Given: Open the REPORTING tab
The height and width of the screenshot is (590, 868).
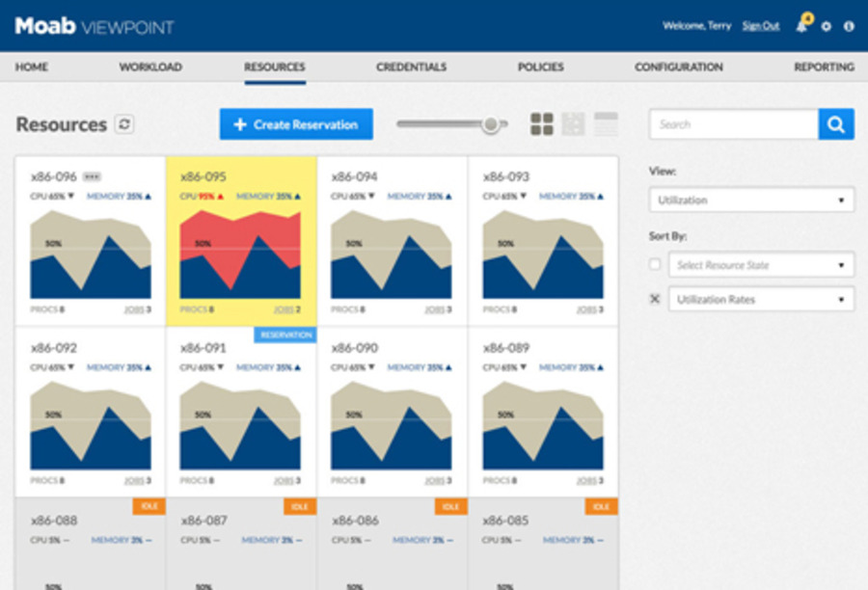Looking at the screenshot, I should click(825, 67).
